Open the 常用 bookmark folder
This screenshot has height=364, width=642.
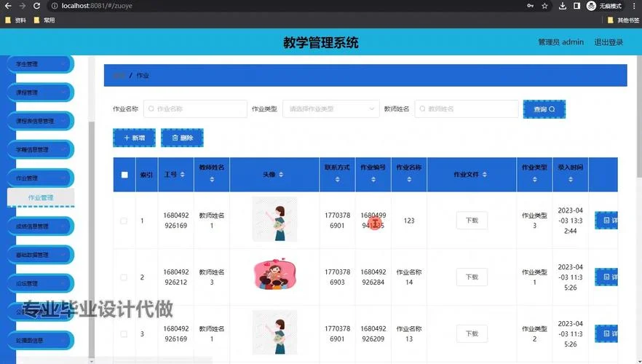pyautogui.click(x=44, y=20)
